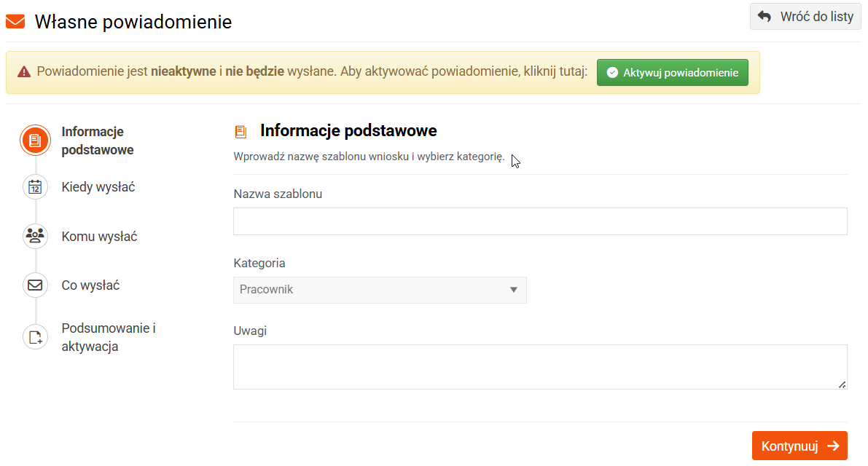
Task: Click the back arrow icon in Wróć do listy
Action: [765, 17]
